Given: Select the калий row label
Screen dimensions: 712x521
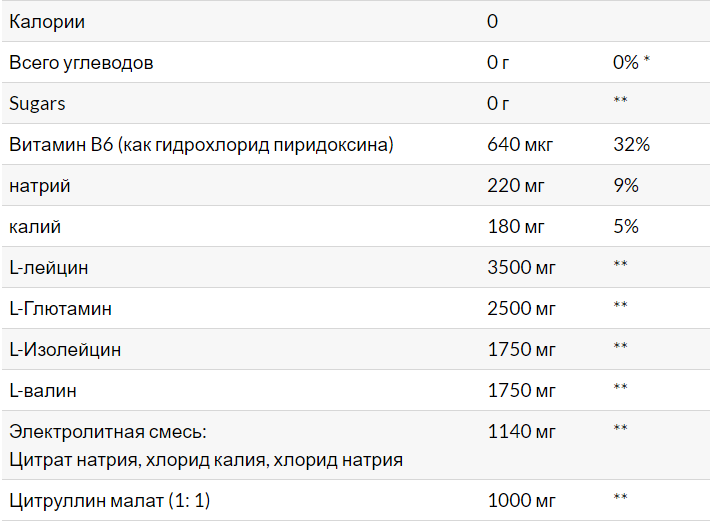Looking at the screenshot, I should [x=35, y=226].
